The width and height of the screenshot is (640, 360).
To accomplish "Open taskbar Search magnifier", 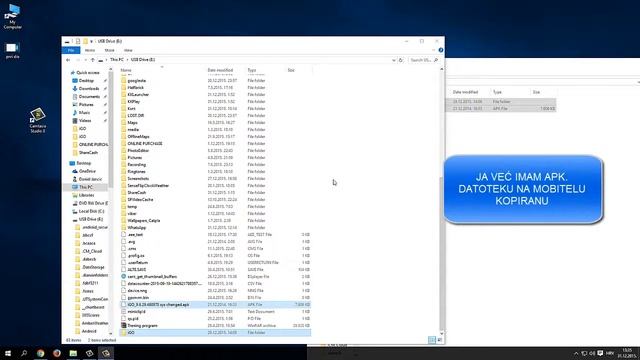I will click(24, 353).
